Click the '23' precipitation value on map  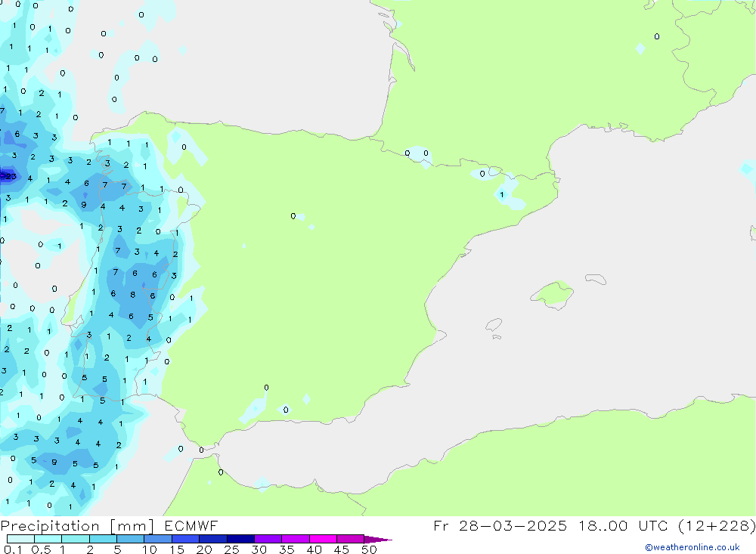[x=11, y=176]
